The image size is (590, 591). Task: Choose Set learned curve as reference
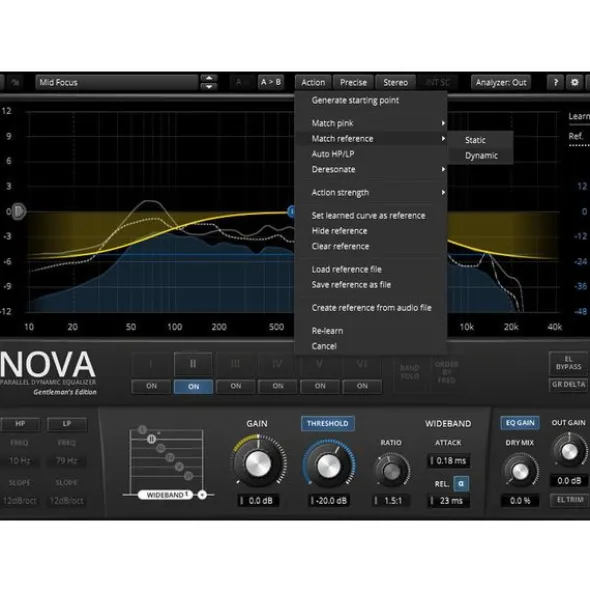point(371,216)
